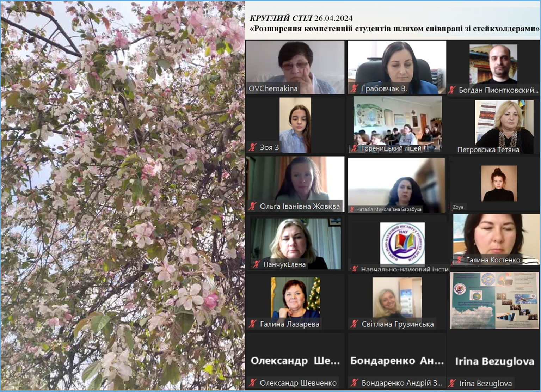Viewport: 541px width, 392px height.
Task: Click the muted microphone icon beside Грабовчак В.
Action: pos(354,89)
